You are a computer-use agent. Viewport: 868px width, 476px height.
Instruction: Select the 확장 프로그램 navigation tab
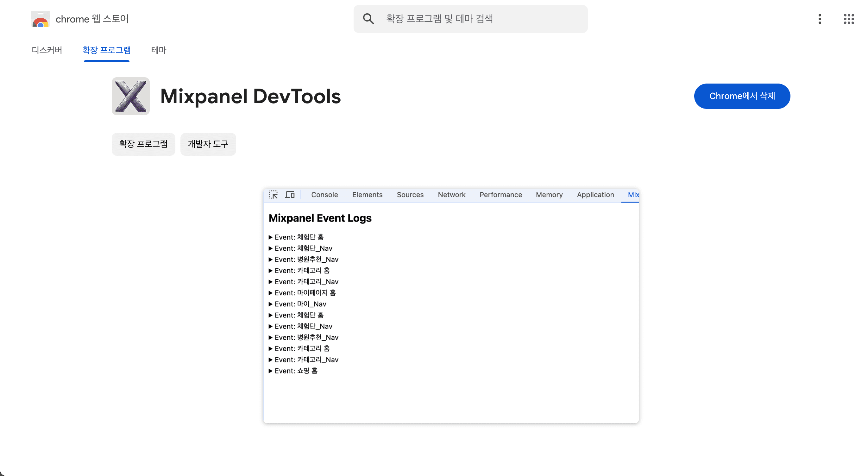[x=106, y=50]
